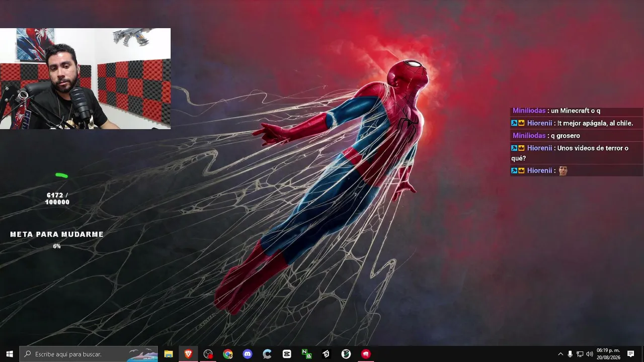The image size is (644, 362).
Task: Click the microphone icon in the system tray
Action: 570,354
